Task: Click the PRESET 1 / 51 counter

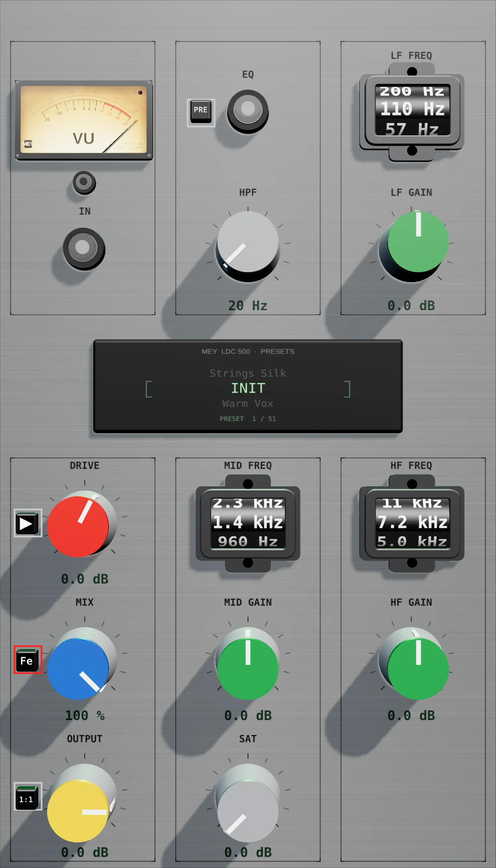Action: point(248,419)
